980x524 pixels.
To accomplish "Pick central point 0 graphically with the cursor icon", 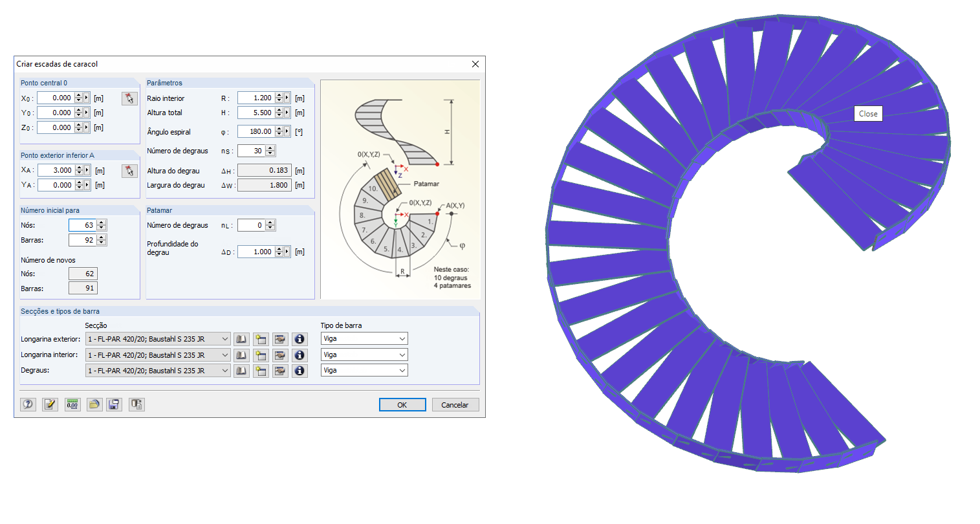I will [129, 98].
